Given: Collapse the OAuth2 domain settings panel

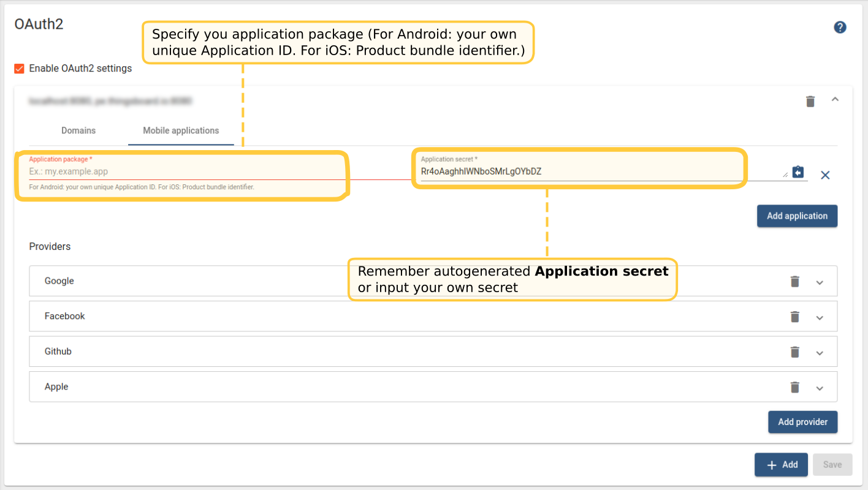Looking at the screenshot, I should (x=834, y=99).
